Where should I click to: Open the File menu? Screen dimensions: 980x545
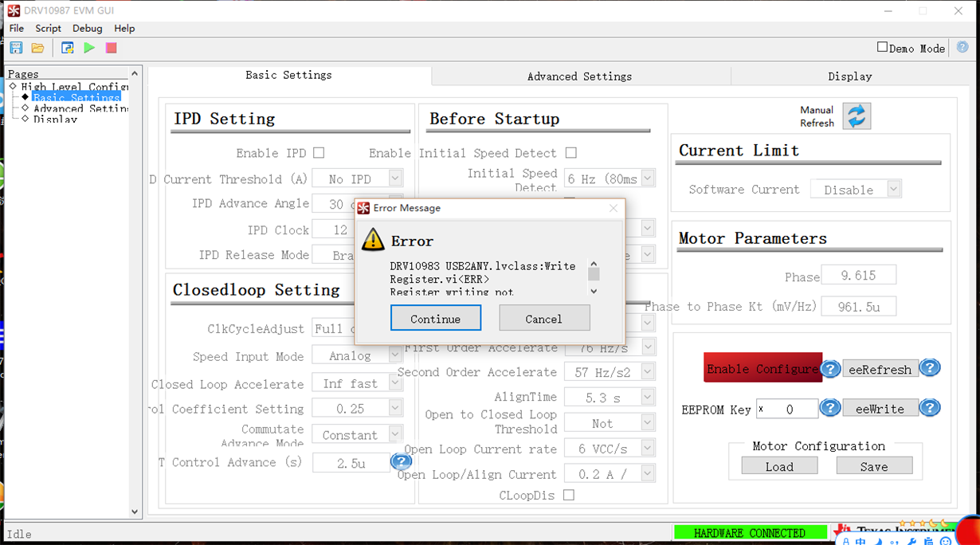[x=16, y=28]
